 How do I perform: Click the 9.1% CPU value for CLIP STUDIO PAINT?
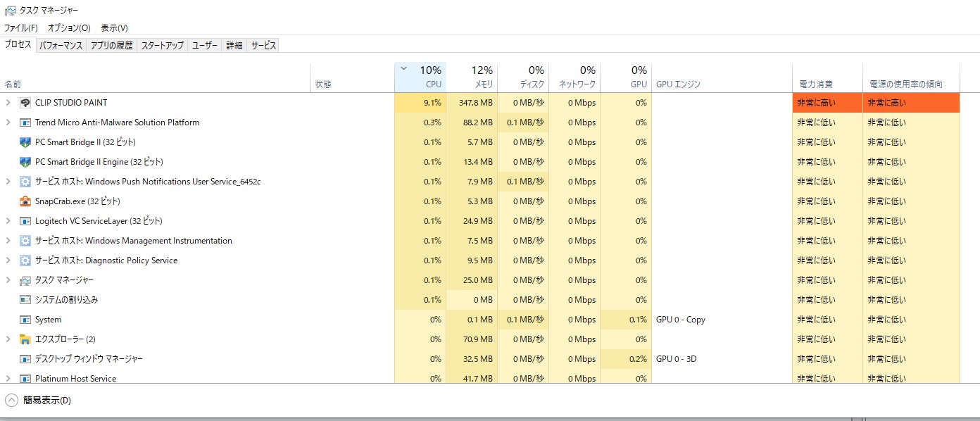pos(420,103)
